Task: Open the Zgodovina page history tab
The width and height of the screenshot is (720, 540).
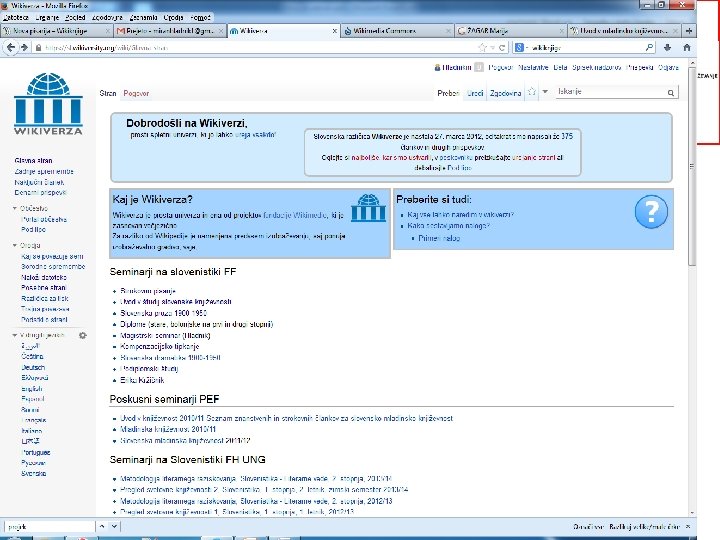Action: 505,93
